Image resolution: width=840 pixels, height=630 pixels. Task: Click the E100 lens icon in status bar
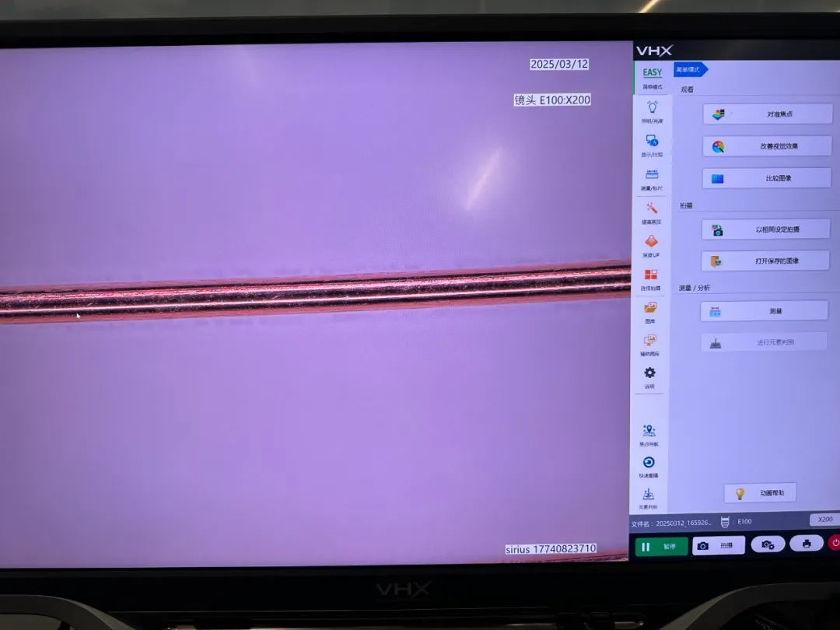725,522
